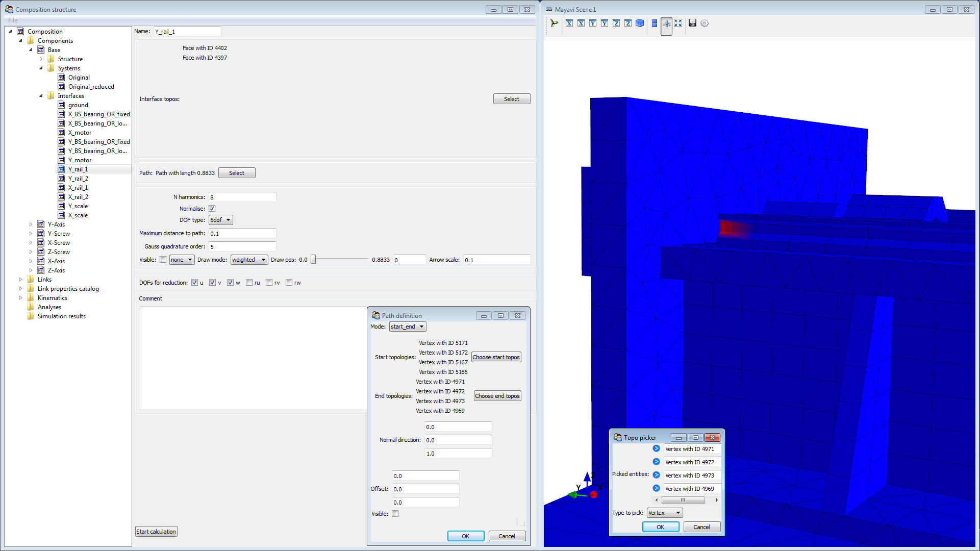The image size is (980, 551).
Task: Open Type to pick Vertex dropdown
Action: click(x=664, y=513)
